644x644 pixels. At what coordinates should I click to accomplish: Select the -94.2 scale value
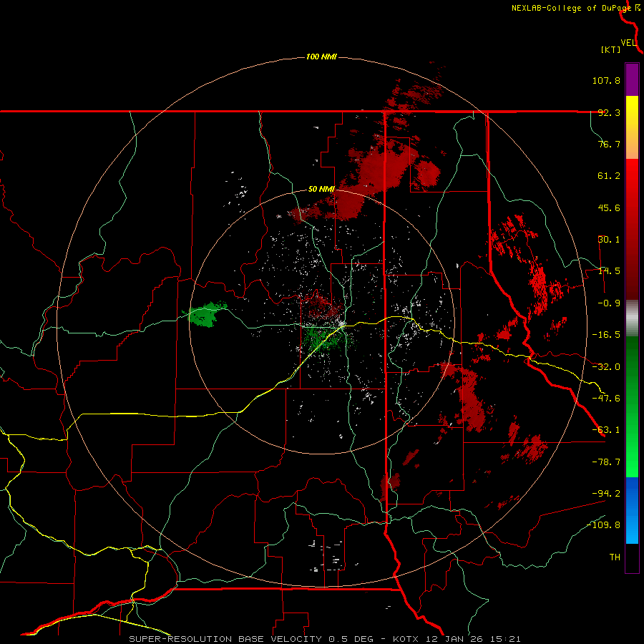[606, 493]
